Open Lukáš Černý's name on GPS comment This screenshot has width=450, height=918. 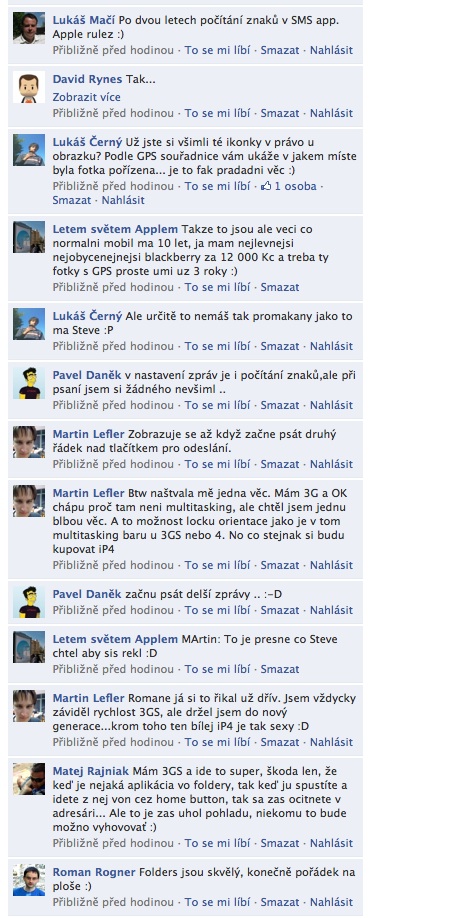tap(87, 142)
